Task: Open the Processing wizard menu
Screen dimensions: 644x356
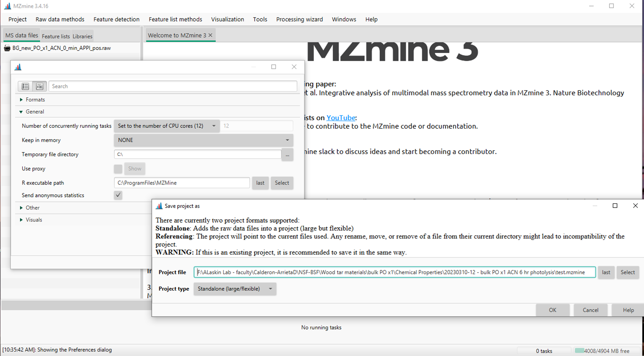Action: (299, 19)
